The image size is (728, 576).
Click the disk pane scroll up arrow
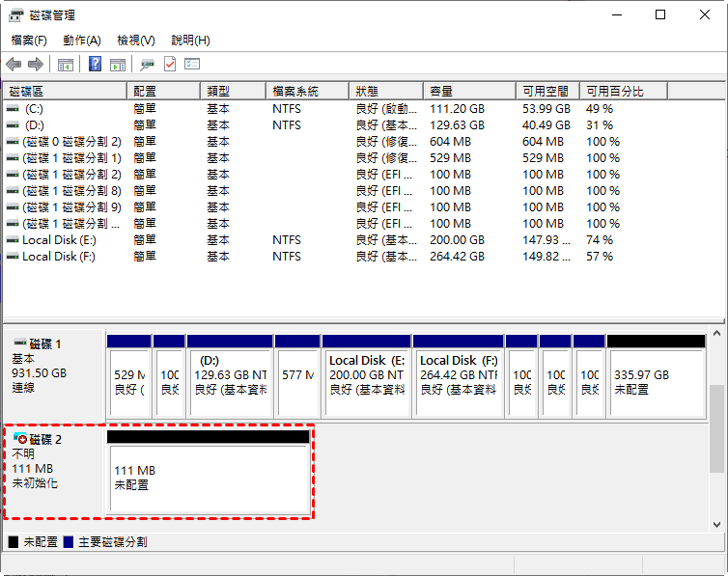tap(716, 333)
